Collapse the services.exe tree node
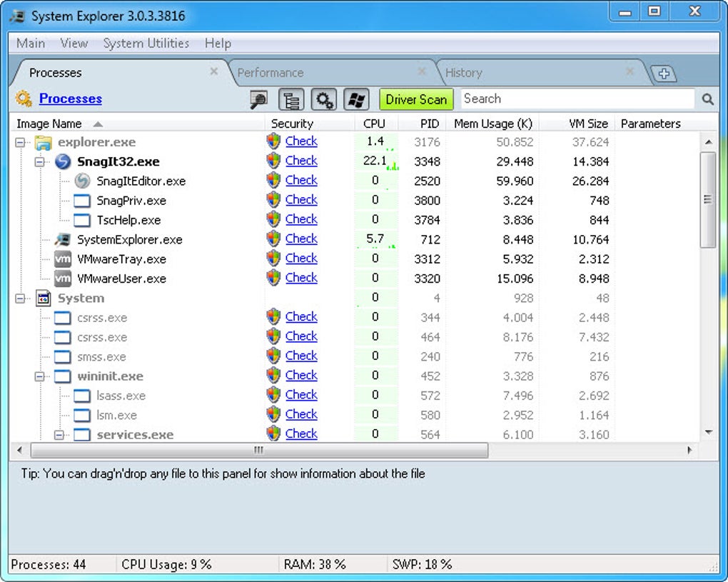Viewport: 728px width, 582px height. click(59, 435)
